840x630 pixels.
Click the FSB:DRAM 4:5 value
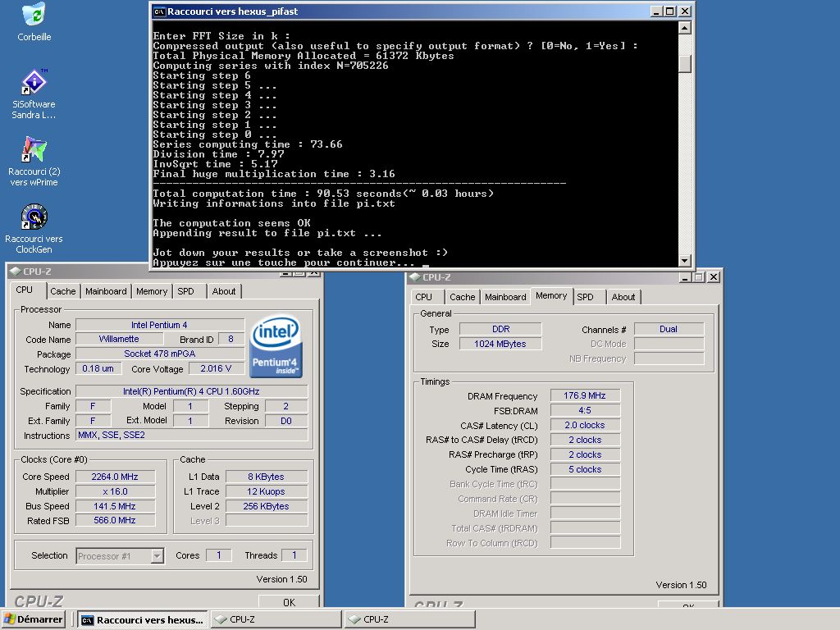[x=585, y=410]
